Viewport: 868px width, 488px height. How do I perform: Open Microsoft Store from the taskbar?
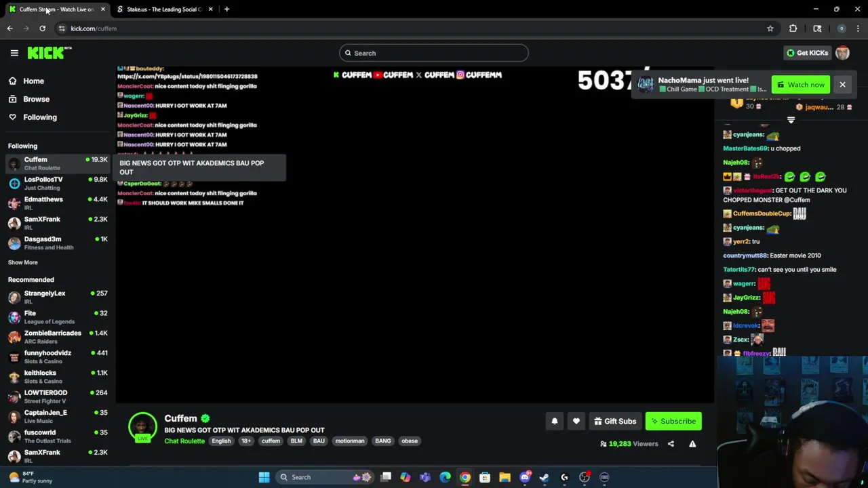(485, 477)
